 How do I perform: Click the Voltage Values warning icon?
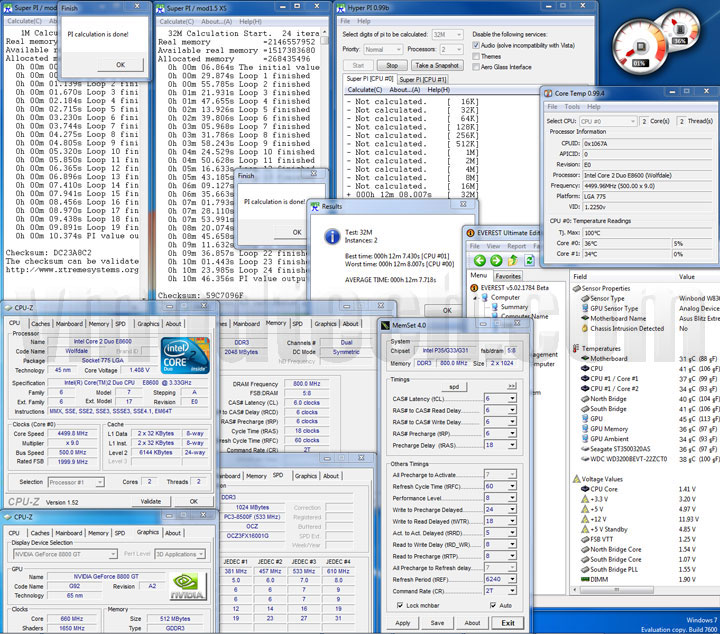[577, 479]
